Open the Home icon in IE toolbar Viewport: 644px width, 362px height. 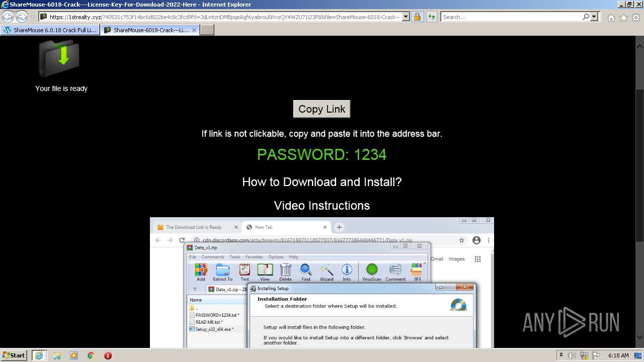pyautogui.click(x=611, y=18)
